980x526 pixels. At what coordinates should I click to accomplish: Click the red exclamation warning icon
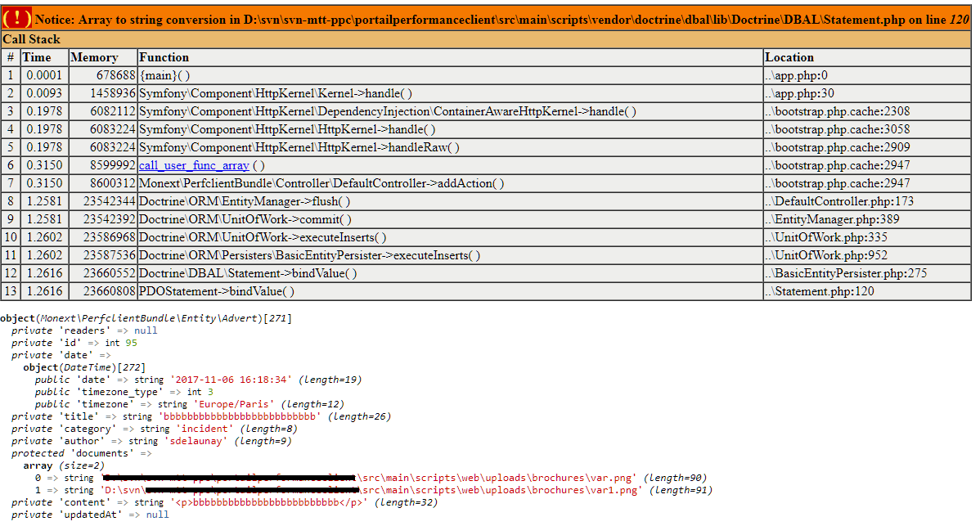tap(17, 19)
